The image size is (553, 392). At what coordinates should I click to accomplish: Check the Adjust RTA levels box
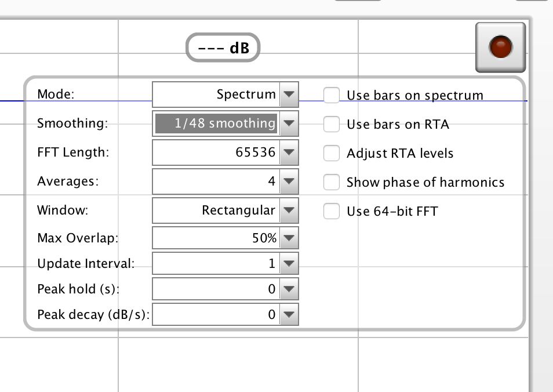pos(332,153)
